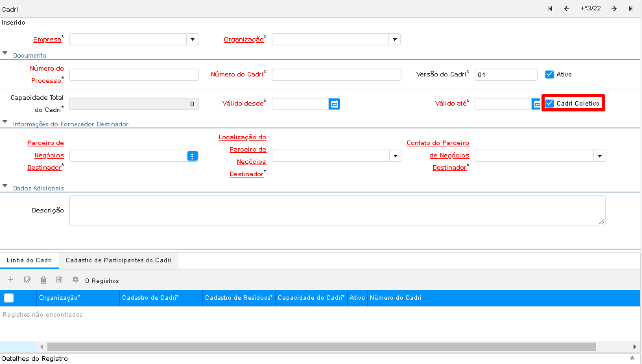Open the grid settings gear icon
642x364 pixels.
click(x=75, y=280)
